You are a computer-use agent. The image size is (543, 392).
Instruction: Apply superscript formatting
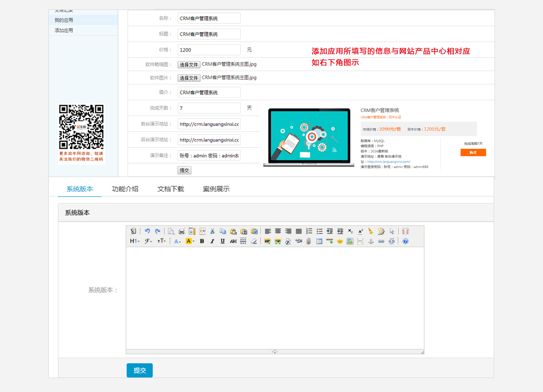(361, 231)
